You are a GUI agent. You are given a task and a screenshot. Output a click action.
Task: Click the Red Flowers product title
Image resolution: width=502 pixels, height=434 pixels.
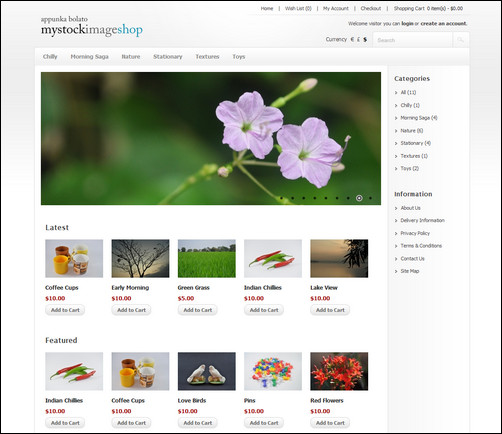point(327,401)
